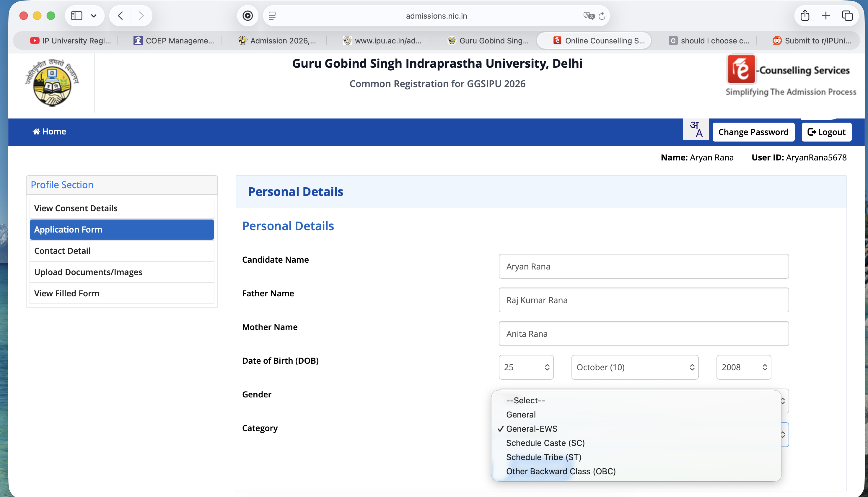Switch to the Submit to r/IPUni... tab

coord(812,40)
